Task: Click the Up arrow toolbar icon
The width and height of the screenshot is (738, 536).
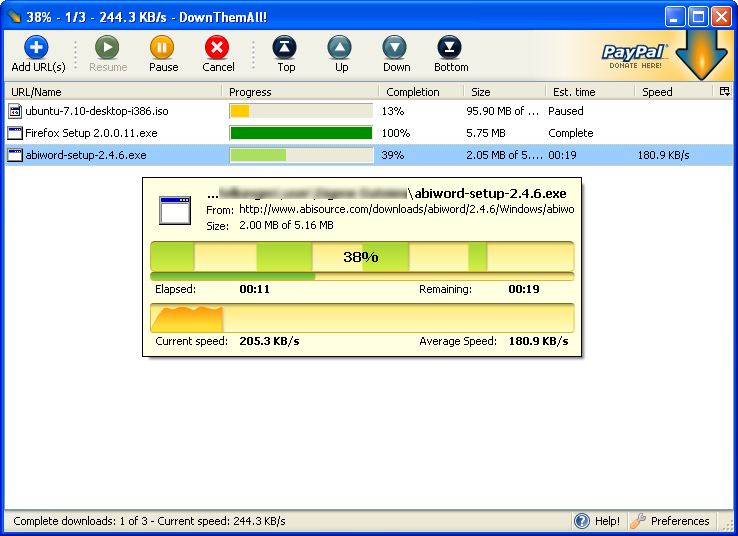Action: point(341,48)
